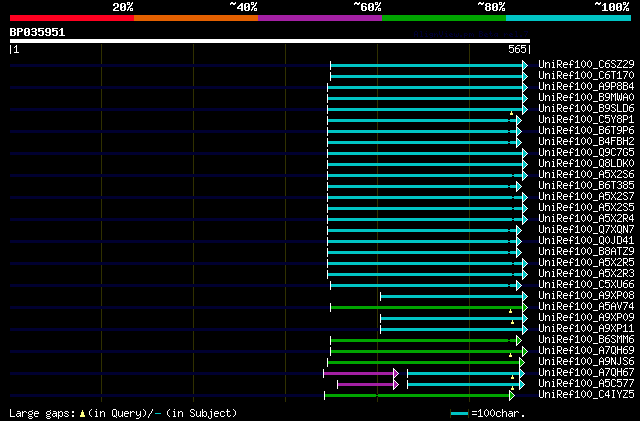This screenshot has height=421, width=640.
Task: Click the cyan alignment bar of UniRef100_C6SZ29
Action: pyautogui.click(x=427, y=65)
